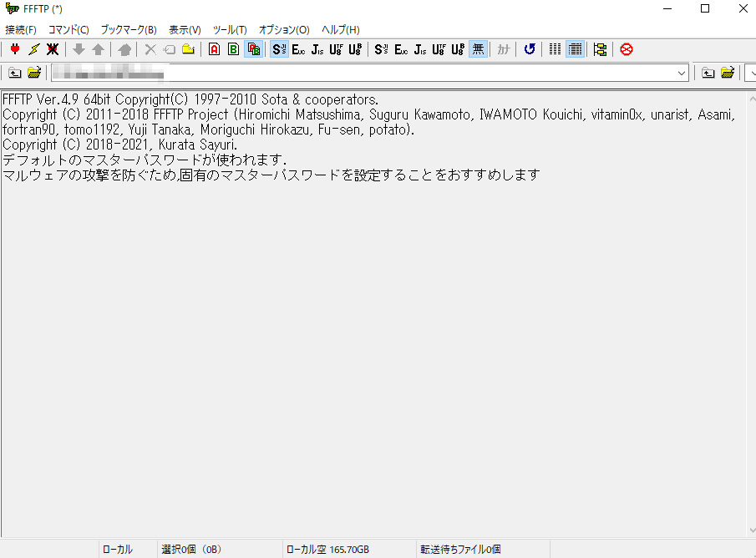Select ASCII transfer mode (red A)
The width and height of the screenshot is (756, 558).
(214, 49)
